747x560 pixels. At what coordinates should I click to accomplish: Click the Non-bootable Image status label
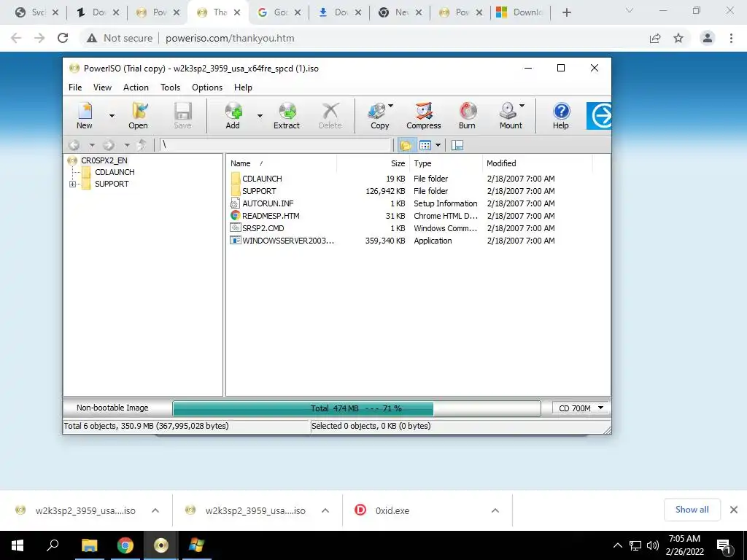112,408
